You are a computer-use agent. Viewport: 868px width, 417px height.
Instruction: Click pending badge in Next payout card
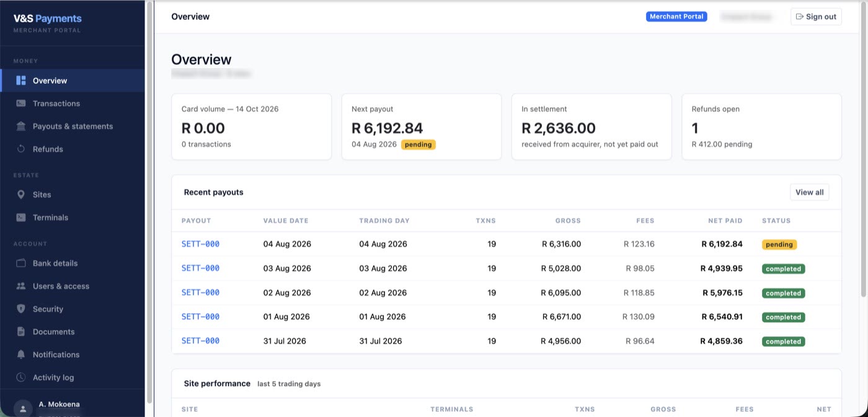[418, 144]
